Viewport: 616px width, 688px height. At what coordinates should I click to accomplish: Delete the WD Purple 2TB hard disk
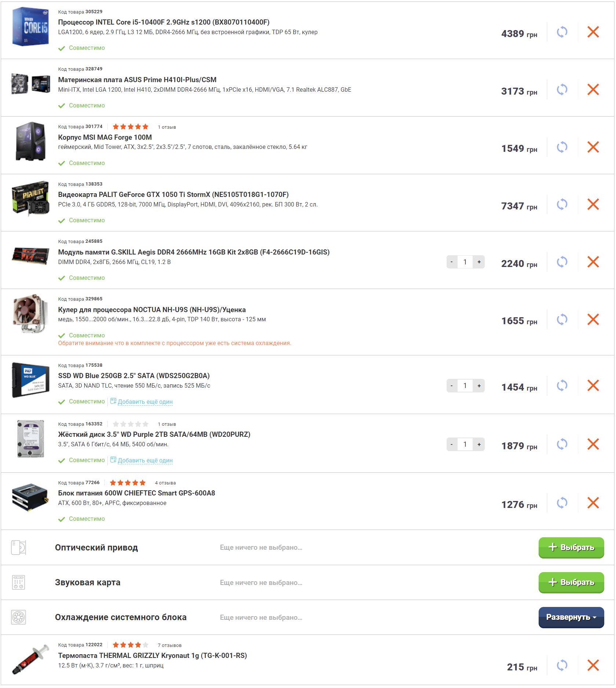click(x=593, y=444)
